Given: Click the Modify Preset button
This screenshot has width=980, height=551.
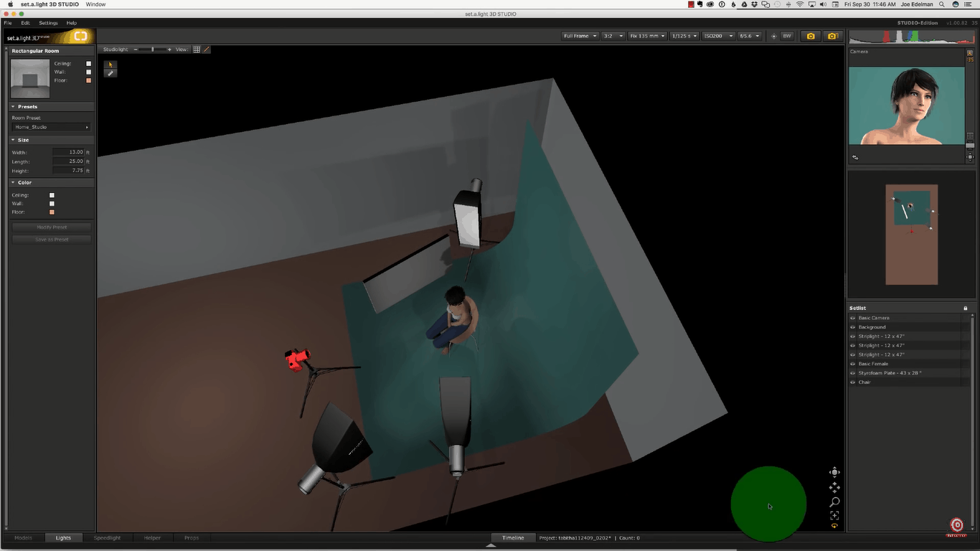Looking at the screenshot, I should click(x=52, y=227).
